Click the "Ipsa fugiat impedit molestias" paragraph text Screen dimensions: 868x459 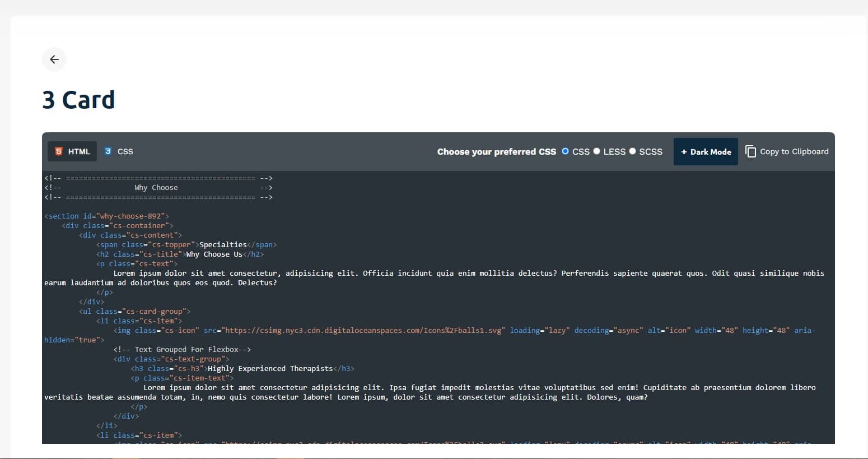[x=430, y=392]
